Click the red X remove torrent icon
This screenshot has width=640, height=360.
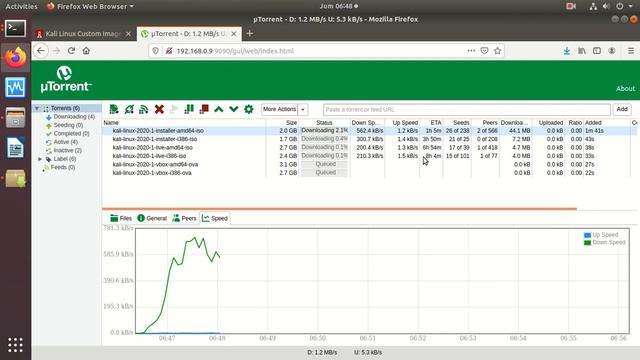coord(159,109)
